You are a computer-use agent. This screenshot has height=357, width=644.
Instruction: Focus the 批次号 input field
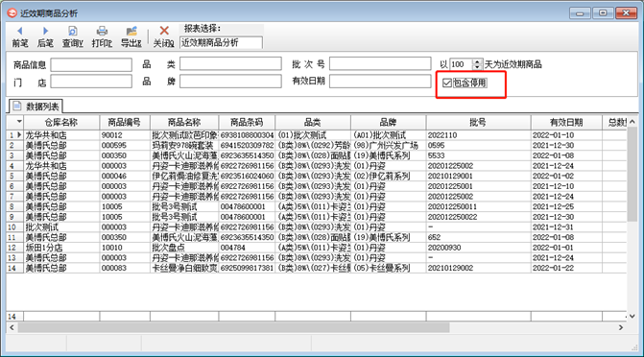pos(380,63)
